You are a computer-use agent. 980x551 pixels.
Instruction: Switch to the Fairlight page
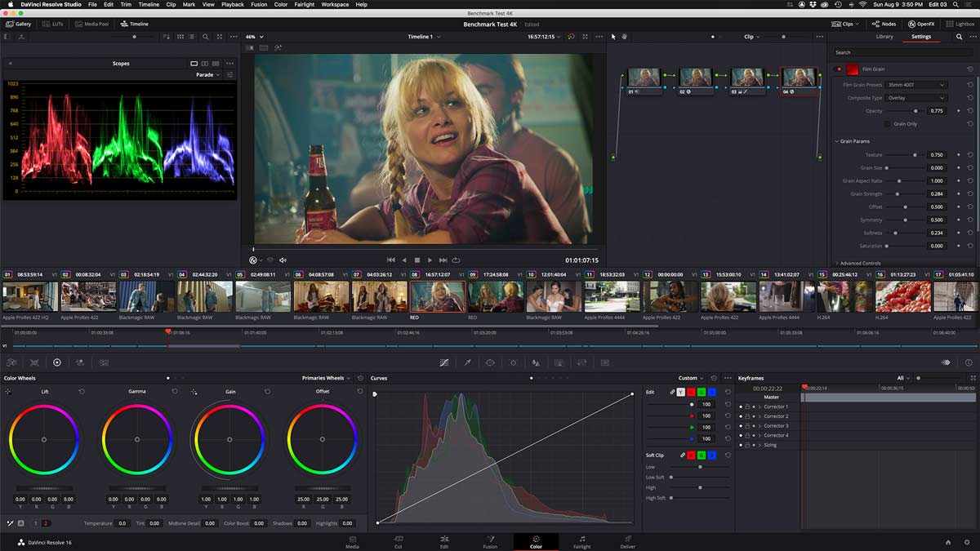click(x=581, y=542)
